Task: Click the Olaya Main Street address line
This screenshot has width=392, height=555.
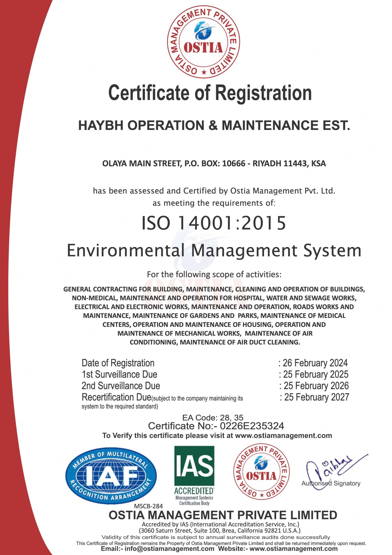Action: point(214,163)
